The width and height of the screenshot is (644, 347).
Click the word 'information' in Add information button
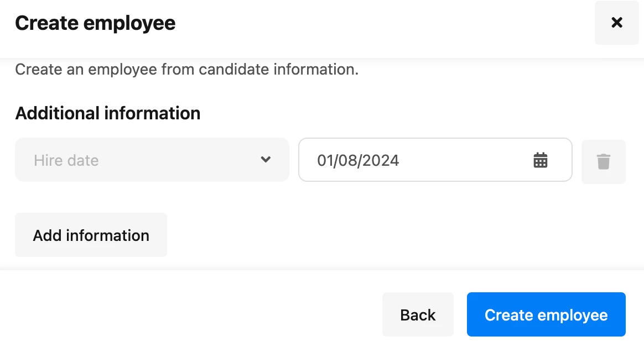107,235
